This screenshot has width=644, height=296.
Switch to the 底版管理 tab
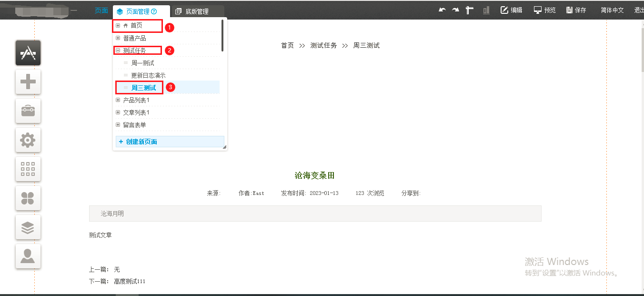click(197, 11)
